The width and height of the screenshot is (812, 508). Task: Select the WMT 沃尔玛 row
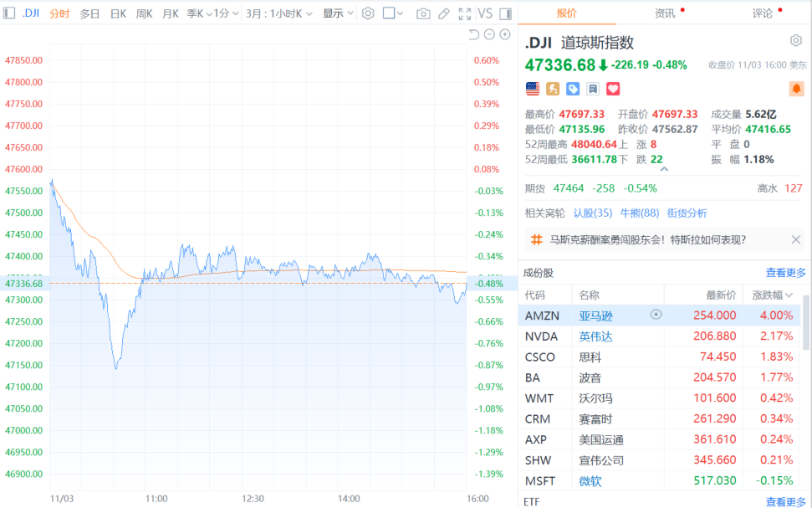[659, 398]
